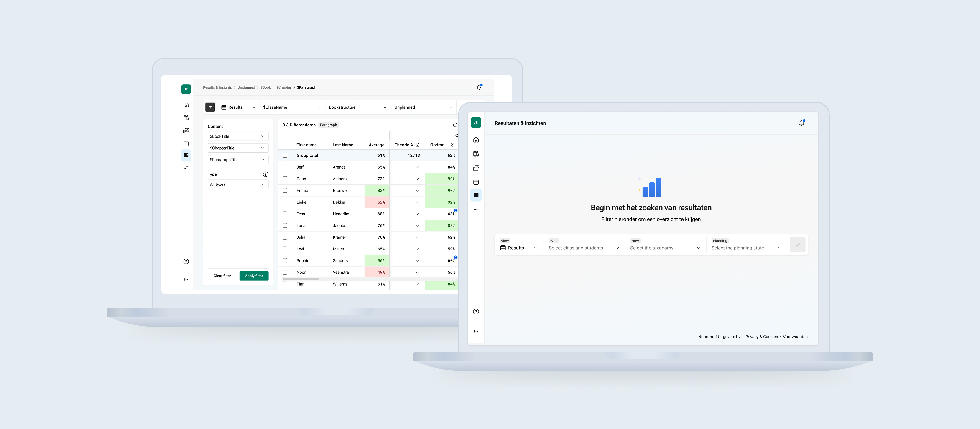Expand sidebar using arrow icon on the right laptop
The width and height of the screenshot is (980, 429).
pyautogui.click(x=476, y=331)
